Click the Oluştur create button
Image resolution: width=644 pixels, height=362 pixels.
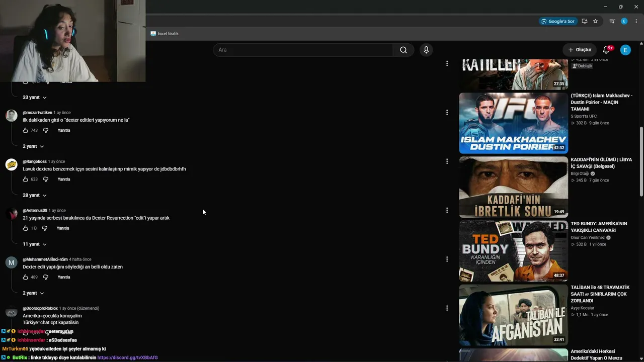pos(580,50)
